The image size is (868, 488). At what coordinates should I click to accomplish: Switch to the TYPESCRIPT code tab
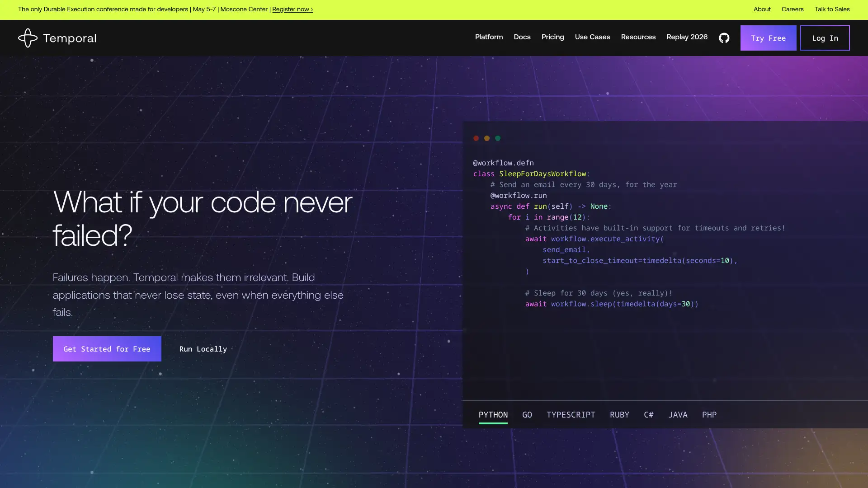pyautogui.click(x=571, y=415)
